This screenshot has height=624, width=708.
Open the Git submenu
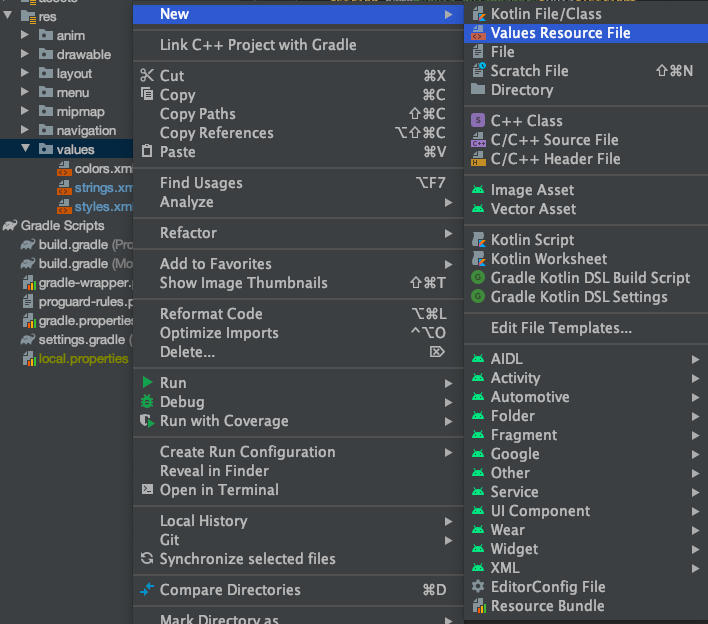298,540
